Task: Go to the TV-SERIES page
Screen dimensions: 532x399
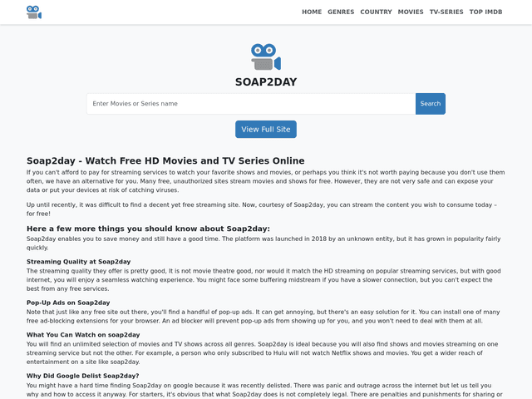Action: coord(446,12)
